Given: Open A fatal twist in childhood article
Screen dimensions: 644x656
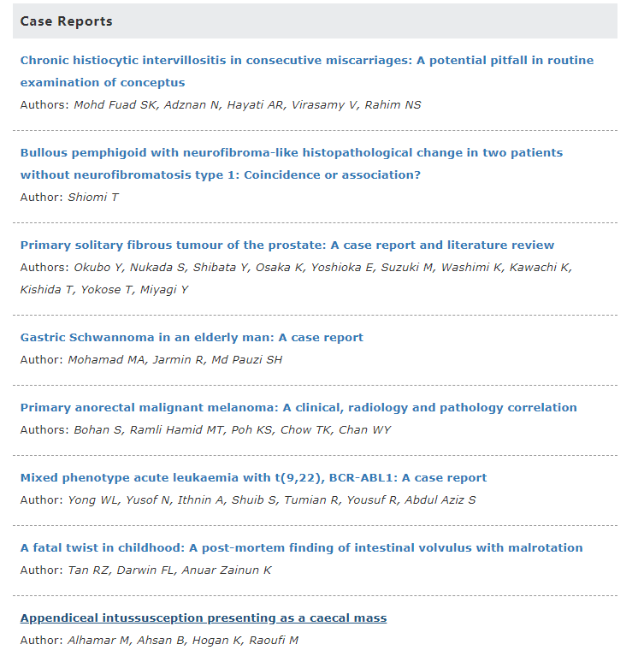Looking at the screenshot, I should 301,548.
